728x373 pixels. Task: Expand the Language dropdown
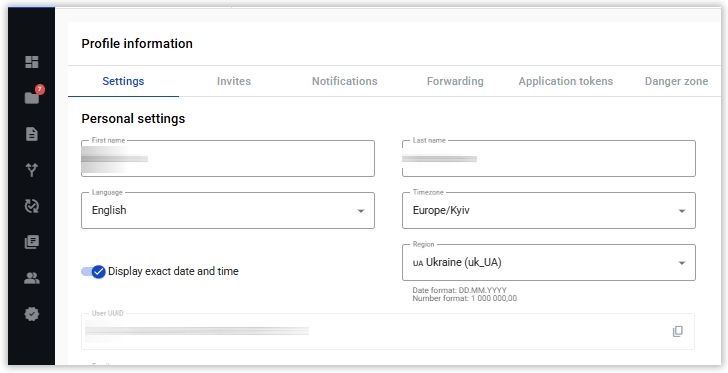pos(228,210)
